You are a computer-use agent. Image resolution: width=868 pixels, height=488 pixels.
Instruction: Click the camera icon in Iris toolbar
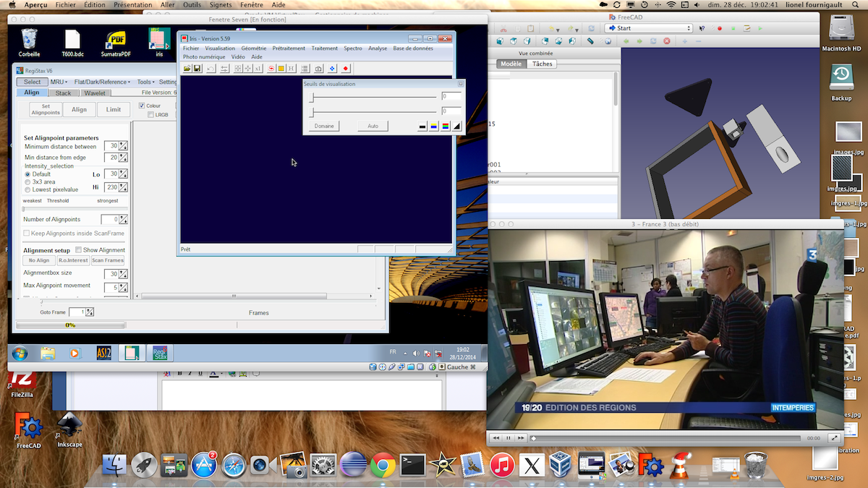(x=318, y=69)
